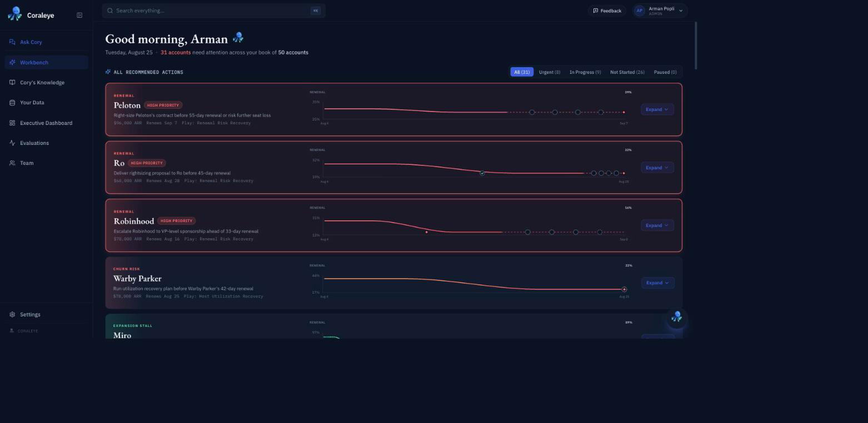Click the Coraleye workspace icon at sidebar bottom

[12, 331]
